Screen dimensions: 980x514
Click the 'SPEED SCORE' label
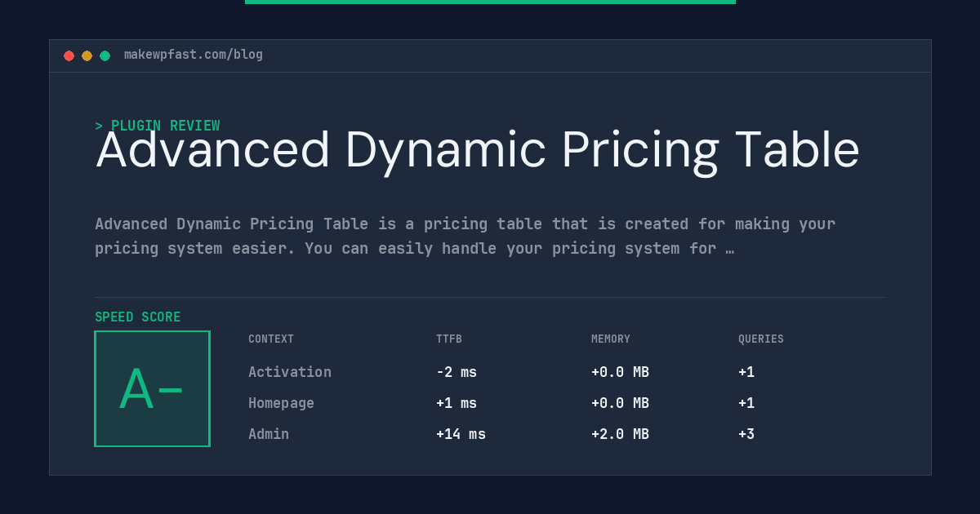(138, 317)
